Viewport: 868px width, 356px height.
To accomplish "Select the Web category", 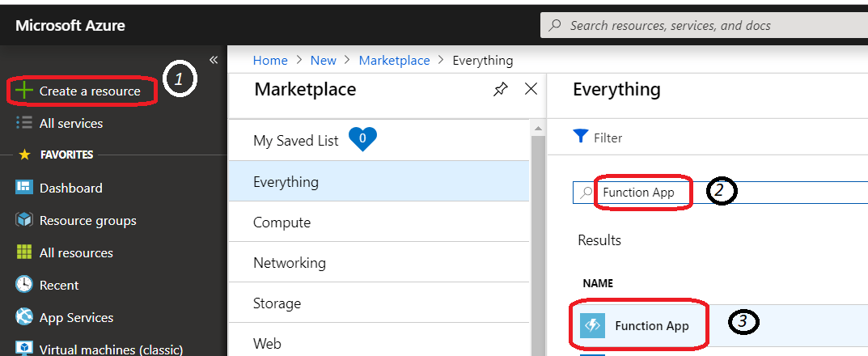I will (379, 341).
